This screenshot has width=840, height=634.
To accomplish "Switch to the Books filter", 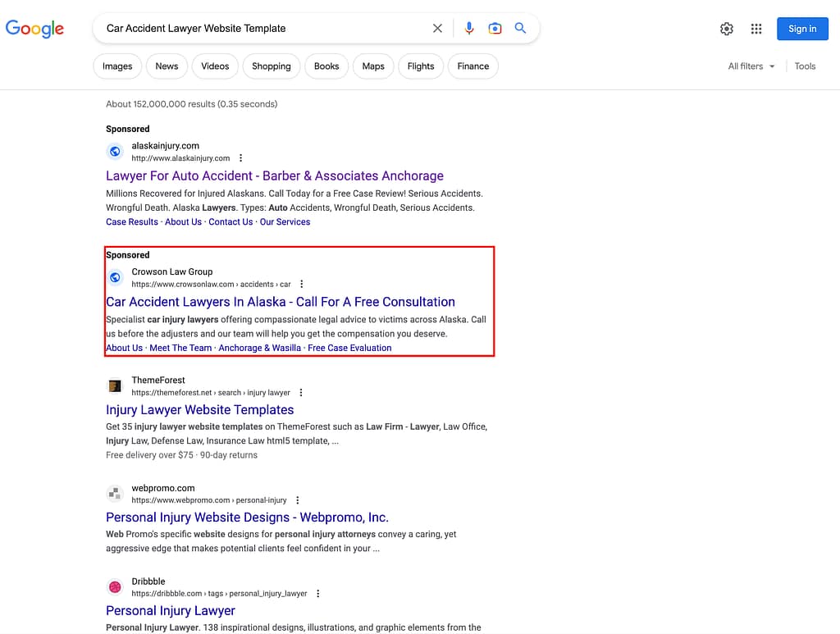I will coord(326,66).
